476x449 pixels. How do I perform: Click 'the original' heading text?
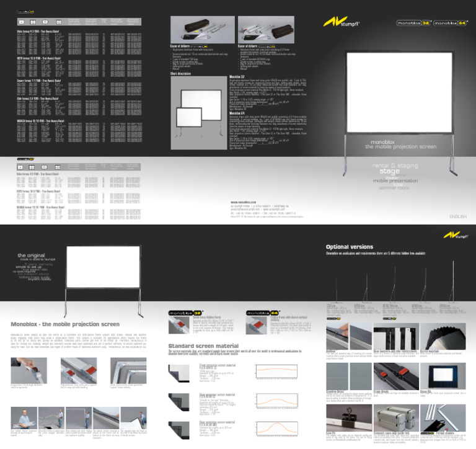(31, 255)
